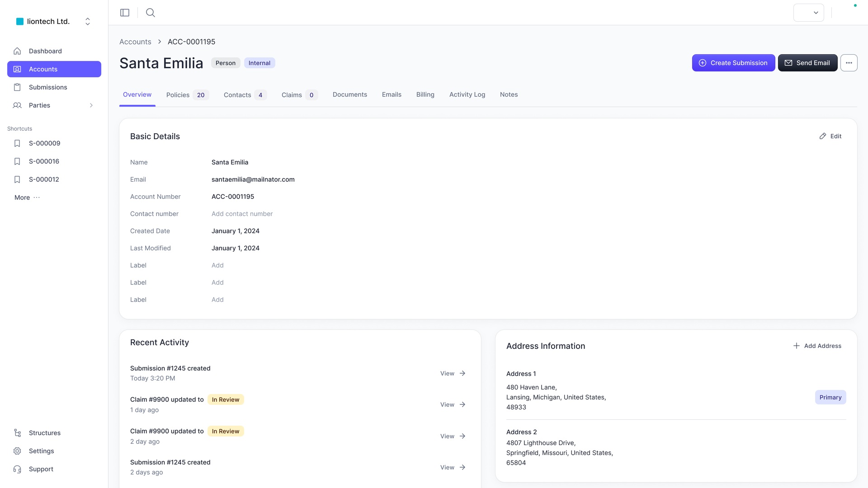The width and height of the screenshot is (868, 488).
Task: Open the top-right dropdown selector
Action: tap(809, 13)
